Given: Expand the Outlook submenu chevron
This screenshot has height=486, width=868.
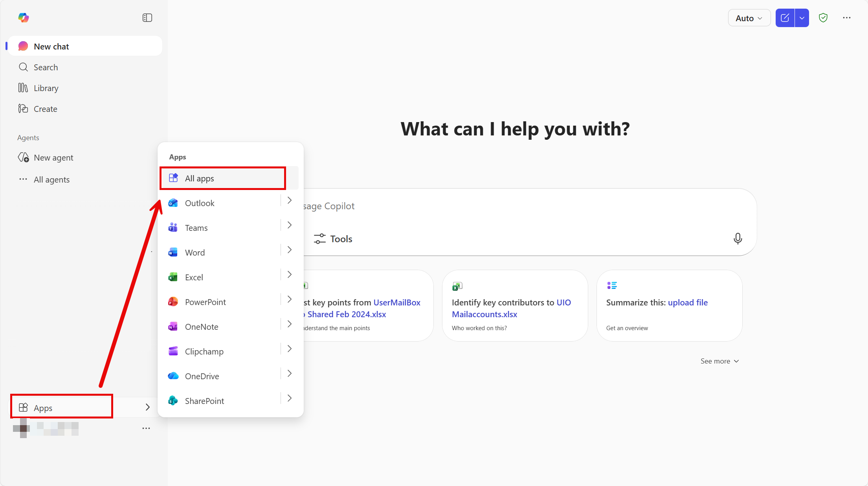Looking at the screenshot, I should tap(290, 200).
